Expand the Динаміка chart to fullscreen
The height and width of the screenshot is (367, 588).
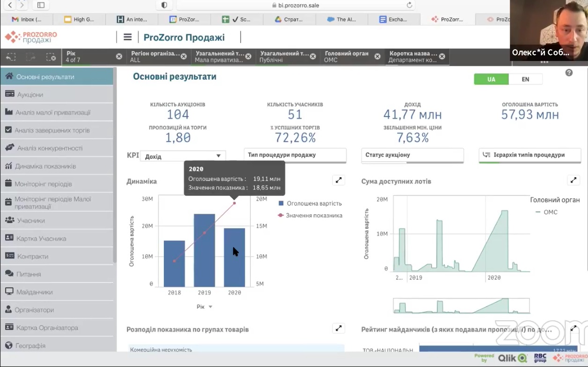click(338, 180)
